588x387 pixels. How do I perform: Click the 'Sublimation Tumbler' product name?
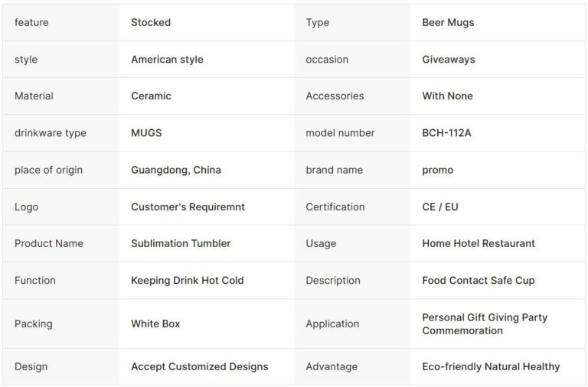(181, 243)
